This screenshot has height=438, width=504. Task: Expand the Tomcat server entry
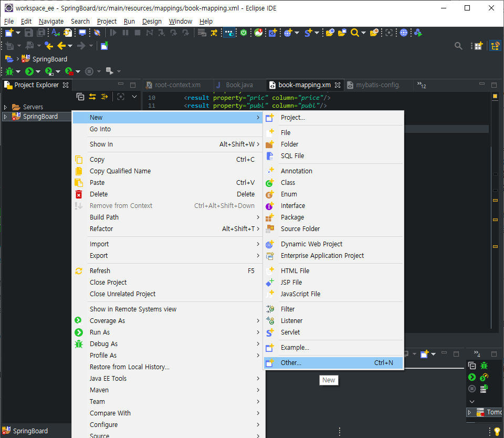469,412
